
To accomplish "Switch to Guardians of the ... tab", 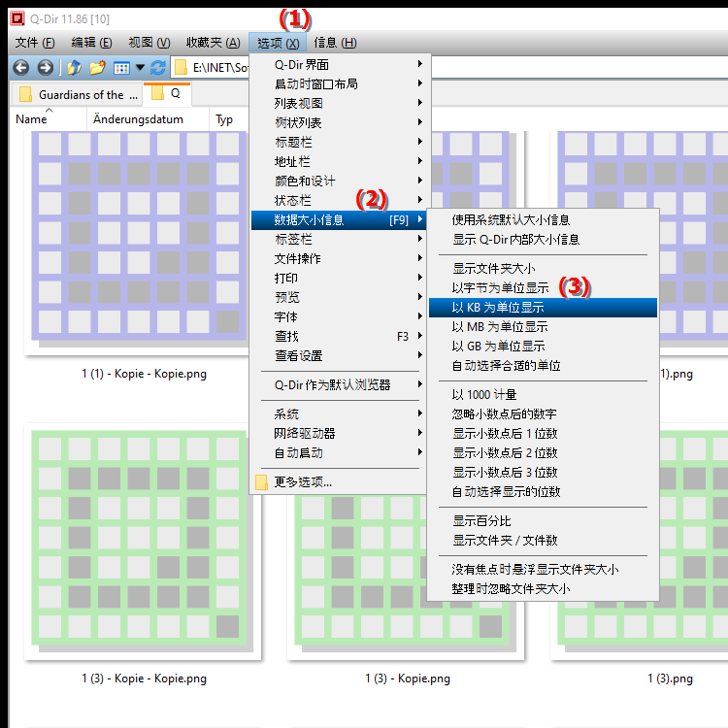I will 77,94.
